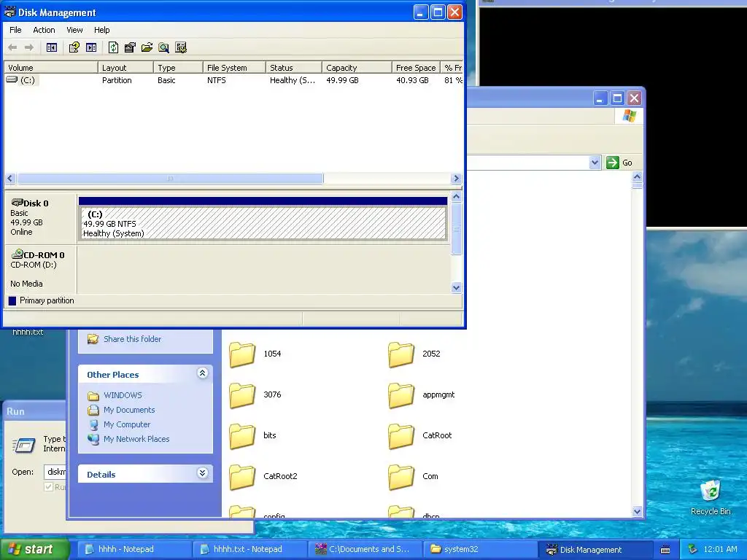The width and height of the screenshot is (747, 560).
Task: Click the Settings view toolbar icon
Action: pyautogui.click(x=181, y=47)
